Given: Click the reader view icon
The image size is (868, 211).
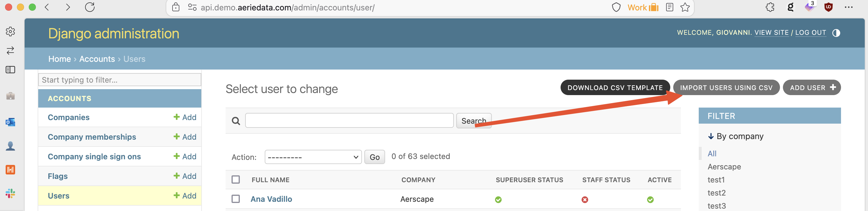Looking at the screenshot, I should click(x=670, y=7).
